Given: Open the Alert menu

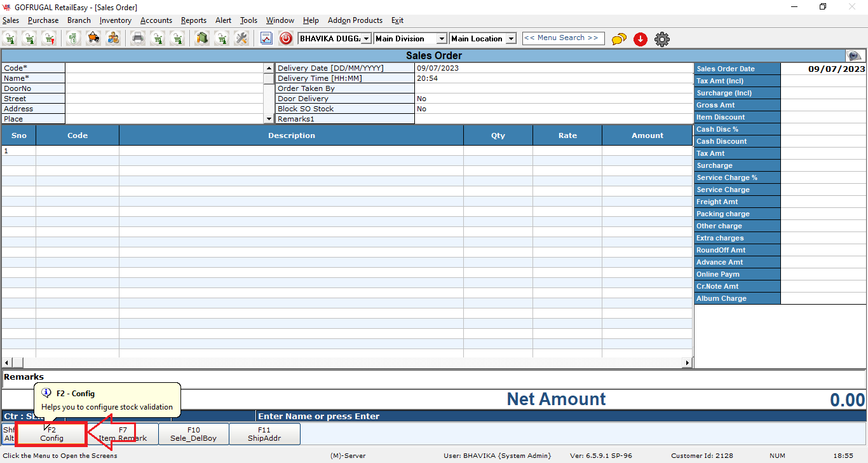Looking at the screenshot, I should (224, 20).
